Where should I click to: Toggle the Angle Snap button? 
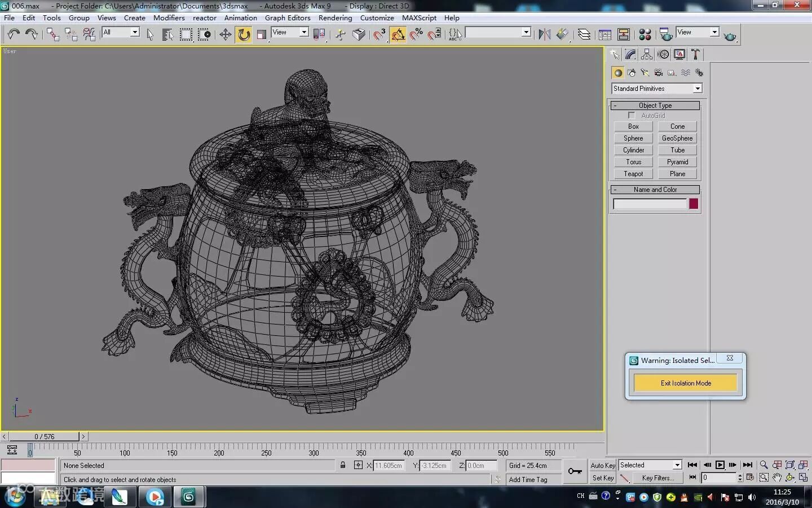(398, 35)
